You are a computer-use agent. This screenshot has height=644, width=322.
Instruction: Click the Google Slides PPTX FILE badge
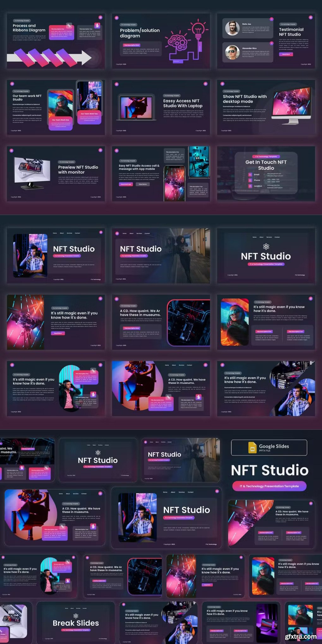[269, 447]
